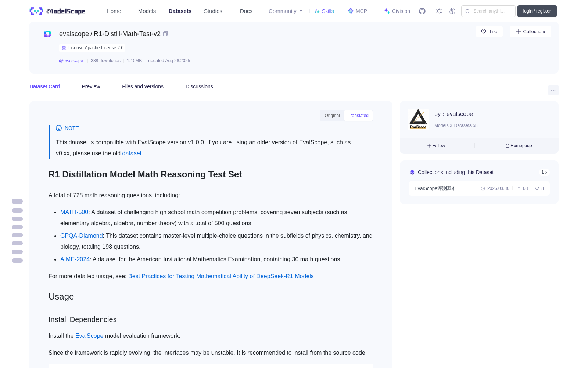The width and height of the screenshot is (588, 368).
Task: Open the MCP page
Action: click(357, 11)
